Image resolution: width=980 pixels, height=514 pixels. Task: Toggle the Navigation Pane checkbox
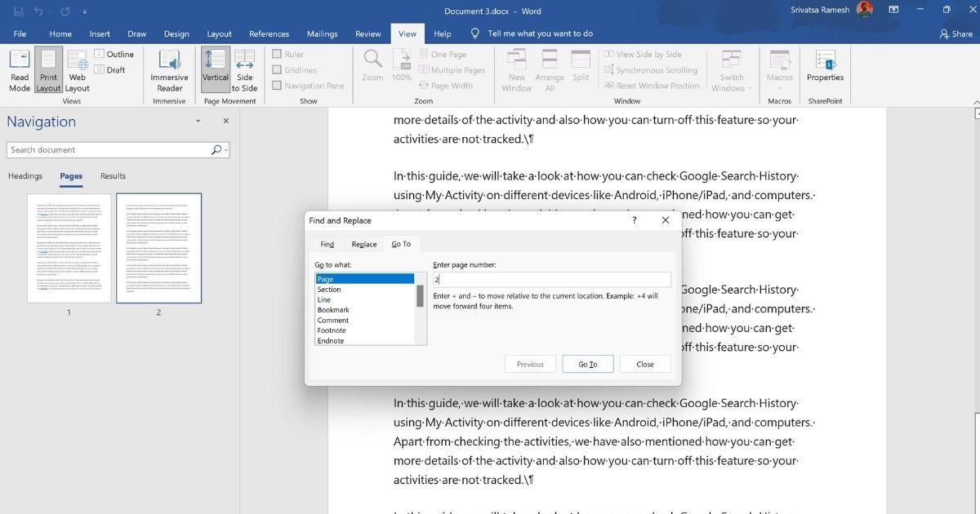pos(277,86)
